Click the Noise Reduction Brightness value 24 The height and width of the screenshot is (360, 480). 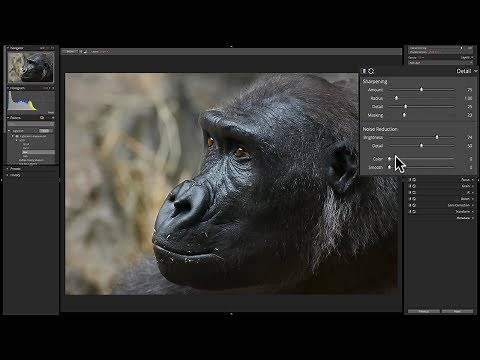469,137
